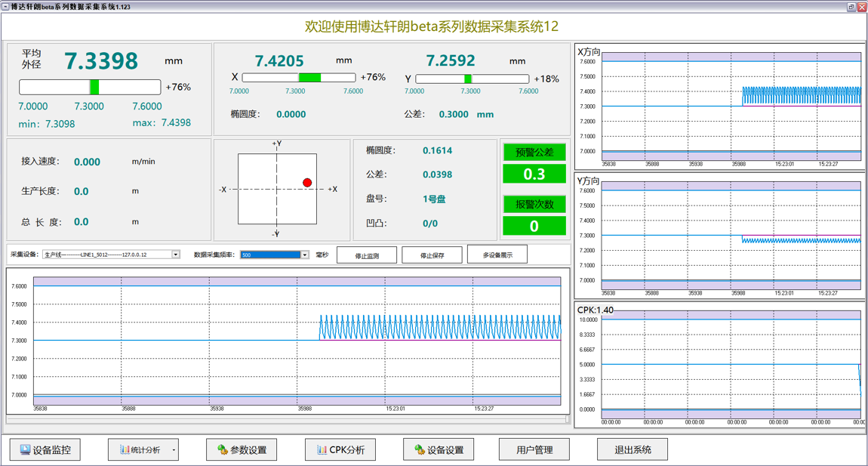Click the X diameter gauge bar
This screenshot has height=466, width=868.
pos(299,77)
